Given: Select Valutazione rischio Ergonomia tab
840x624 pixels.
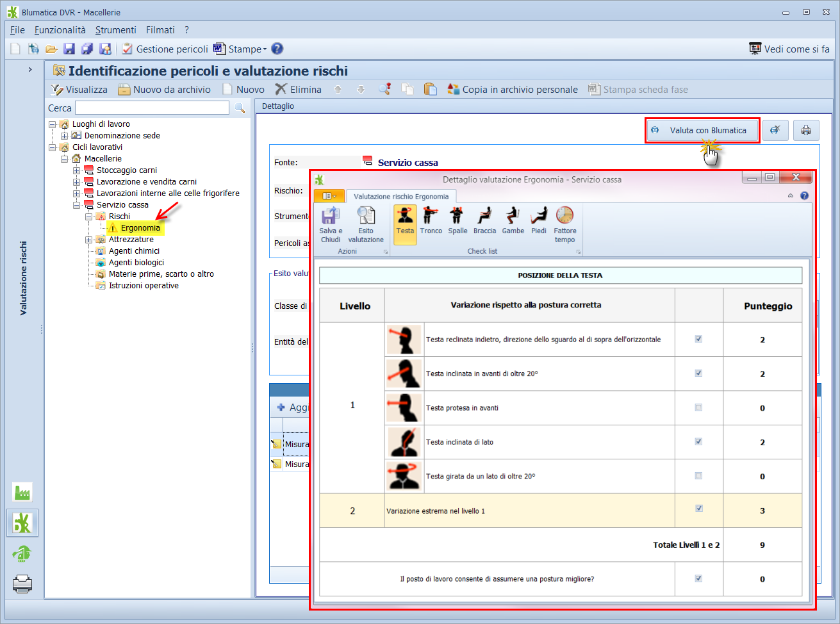Looking at the screenshot, I should (401, 197).
